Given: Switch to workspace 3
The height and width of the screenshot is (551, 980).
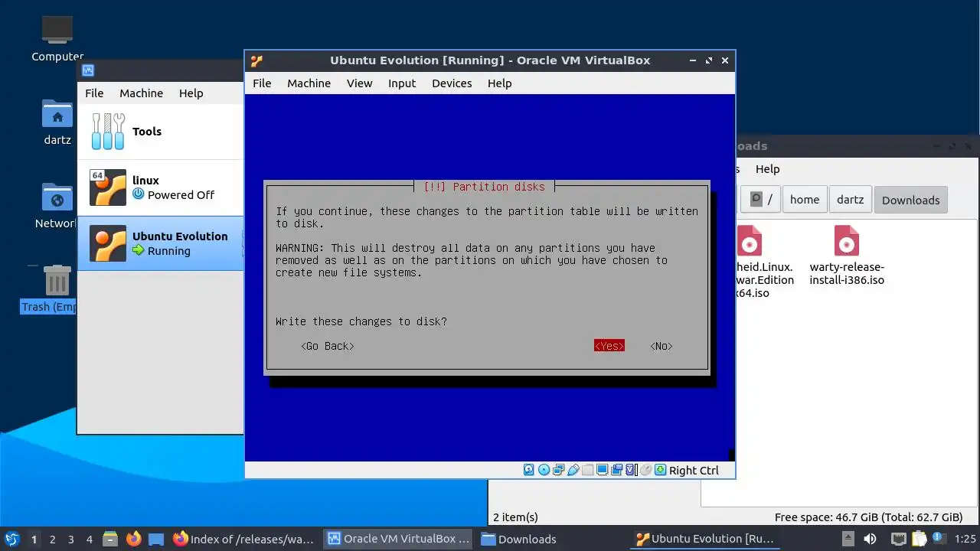Looking at the screenshot, I should pos(70,539).
